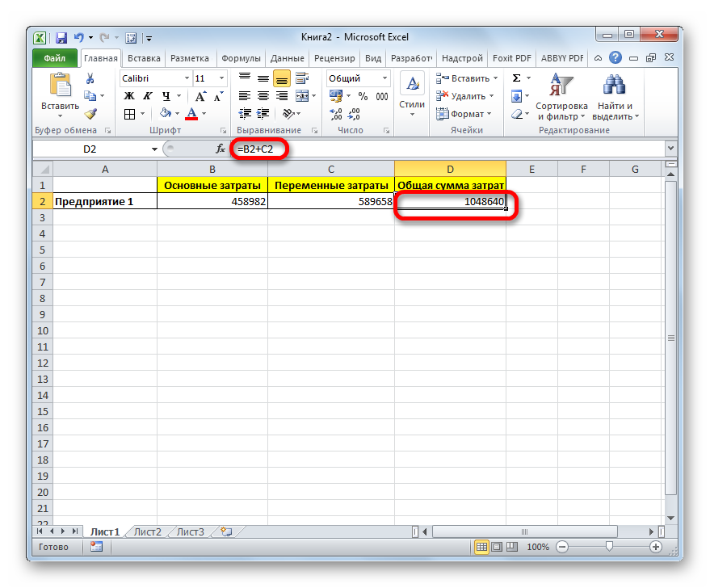Click the Borders grid icon
Image resolution: width=710 pixels, height=588 pixels.
[x=129, y=114]
